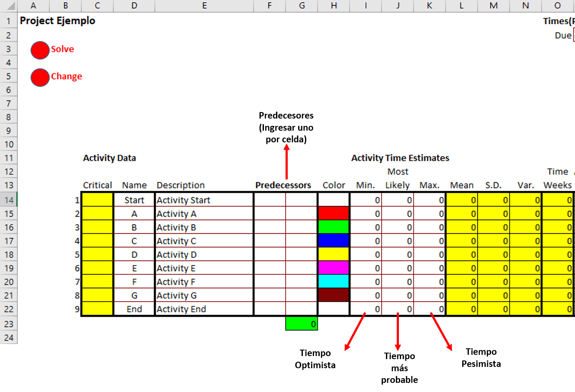Click the Activity C description cell

click(x=204, y=241)
